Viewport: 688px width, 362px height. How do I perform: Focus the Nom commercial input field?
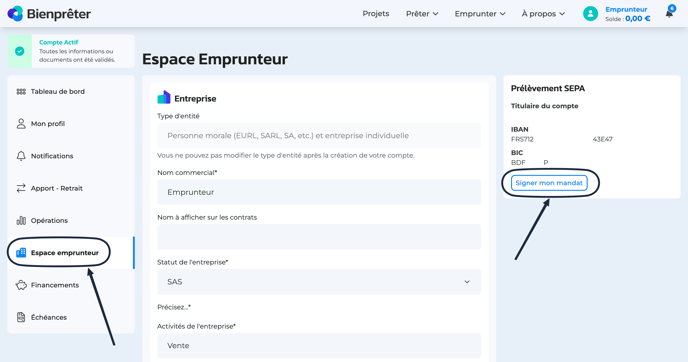(319, 192)
